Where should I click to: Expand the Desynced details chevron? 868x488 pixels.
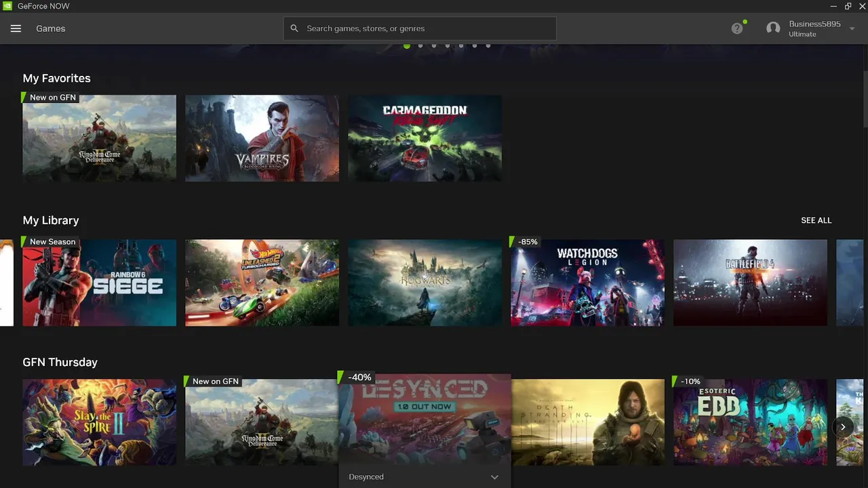[494, 477]
